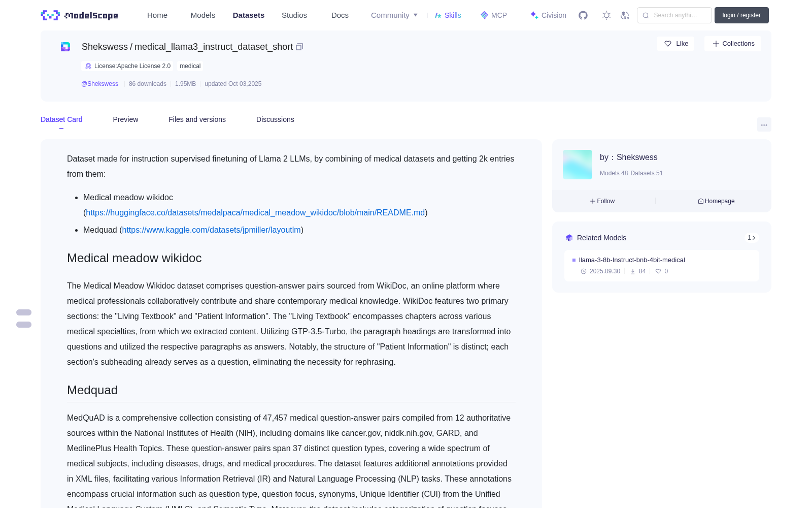
Task: Open the Kaggle layoutlm dataset link
Action: coord(212,230)
